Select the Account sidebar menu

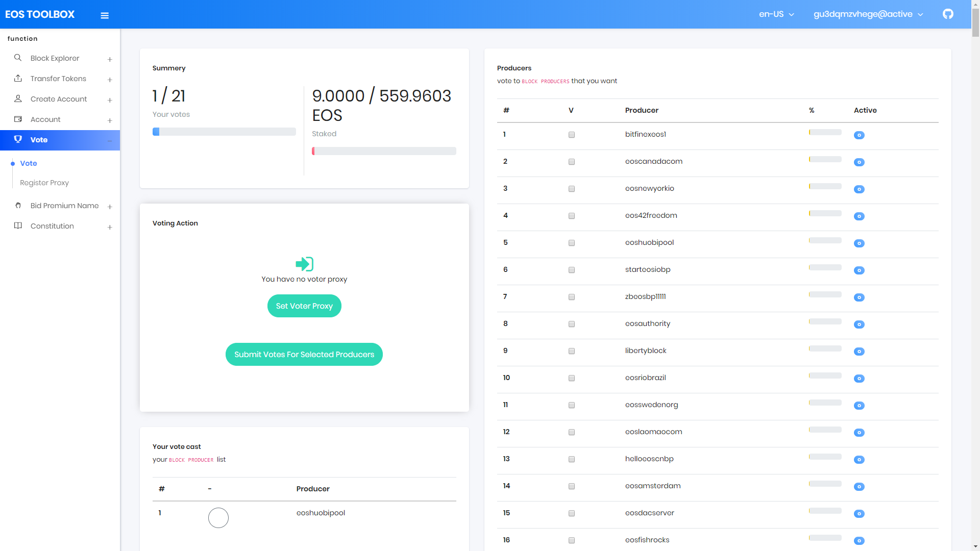[x=45, y=119]
